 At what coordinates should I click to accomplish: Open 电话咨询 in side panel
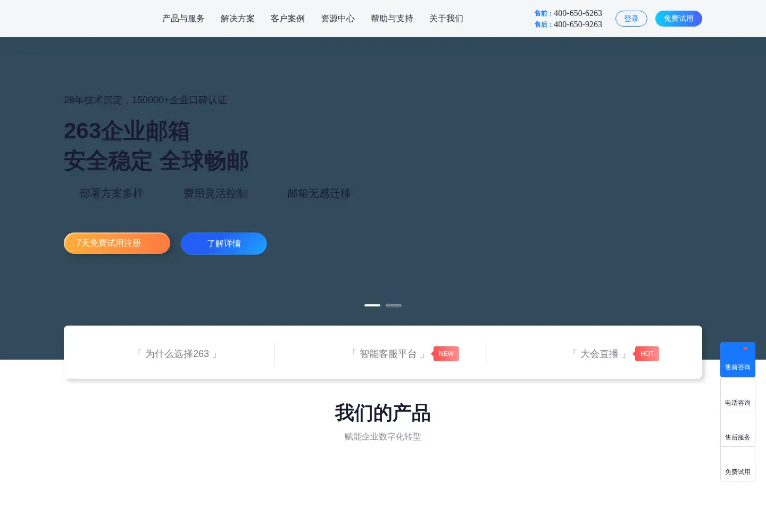[738, 395]
